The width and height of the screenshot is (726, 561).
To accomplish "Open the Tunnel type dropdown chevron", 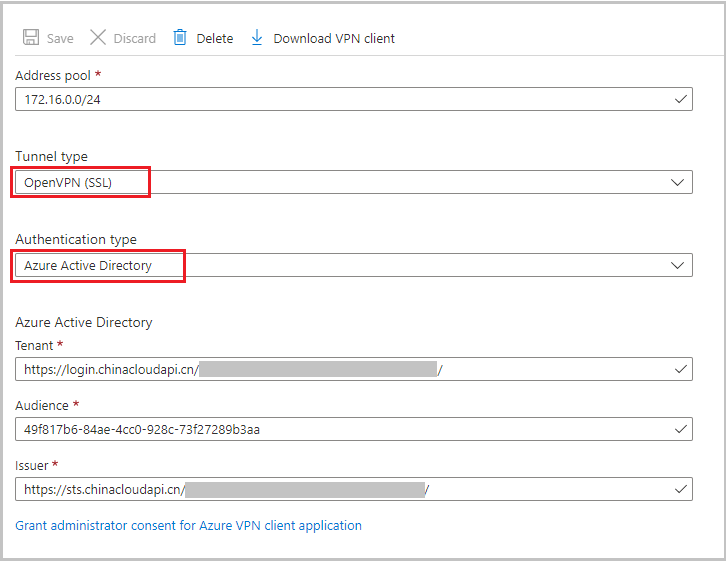I will point(677,182).
